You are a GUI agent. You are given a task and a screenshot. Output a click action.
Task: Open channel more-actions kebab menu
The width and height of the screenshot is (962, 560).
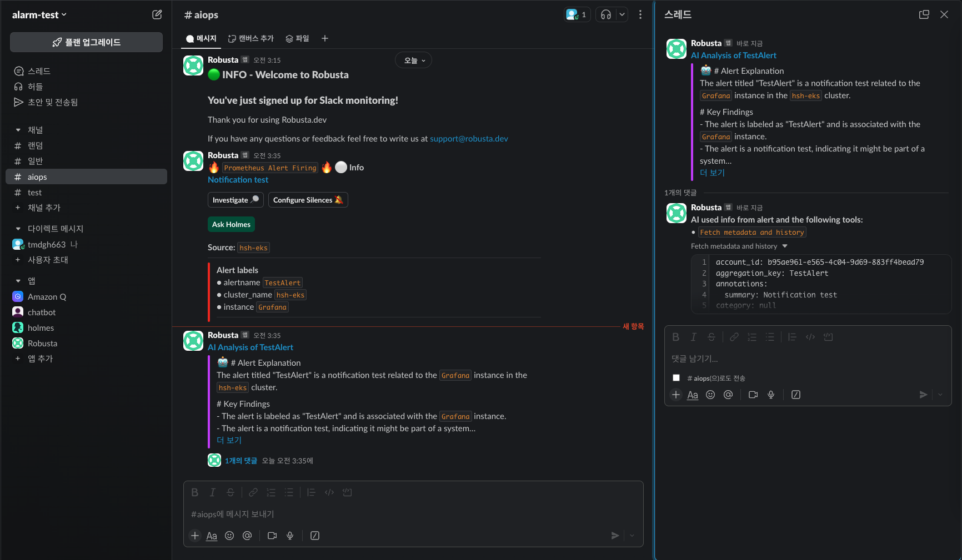tap(640, 14)
